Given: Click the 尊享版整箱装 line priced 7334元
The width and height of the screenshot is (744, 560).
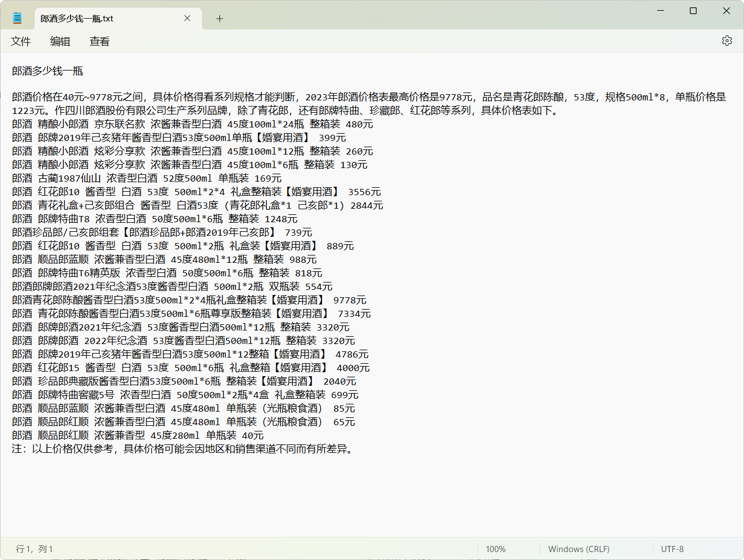Looking at the screenshot, I should tap(191, 314).
